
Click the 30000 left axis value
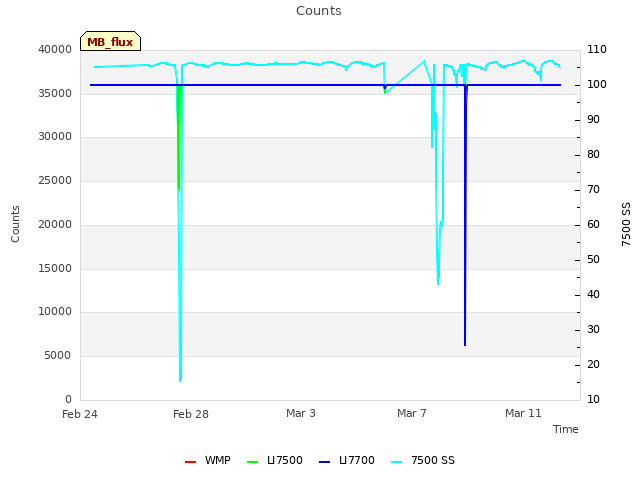[x=55, y=137]
